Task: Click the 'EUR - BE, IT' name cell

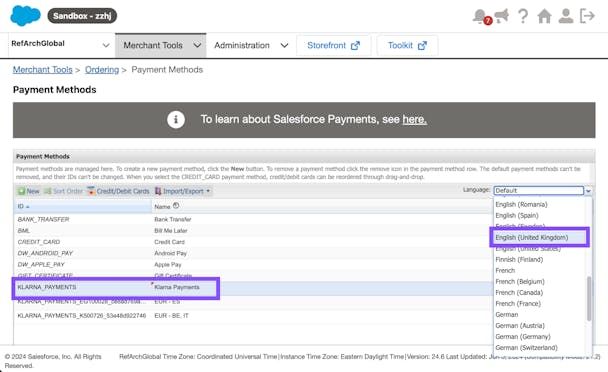Action: 171,316
